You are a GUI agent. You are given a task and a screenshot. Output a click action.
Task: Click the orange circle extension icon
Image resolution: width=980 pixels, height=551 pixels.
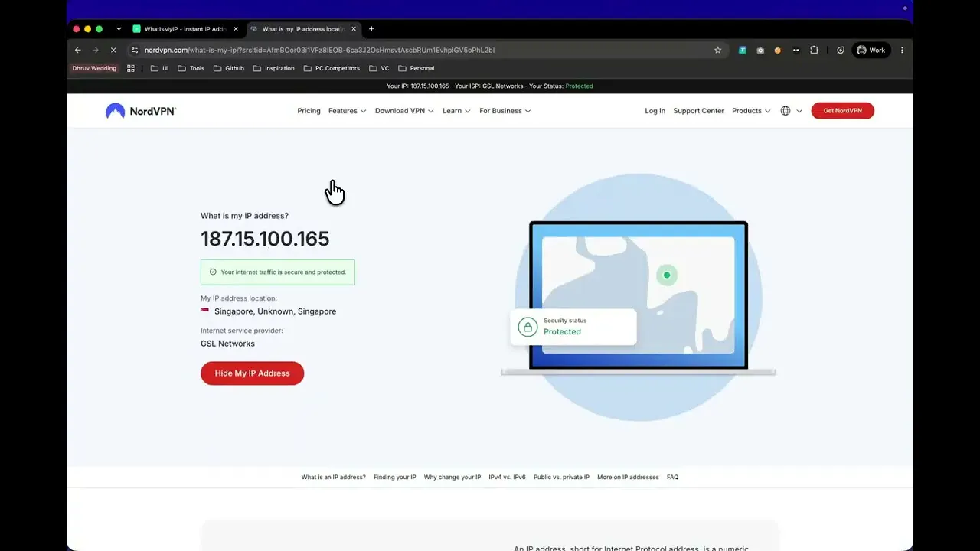click(x=778, y=51)
